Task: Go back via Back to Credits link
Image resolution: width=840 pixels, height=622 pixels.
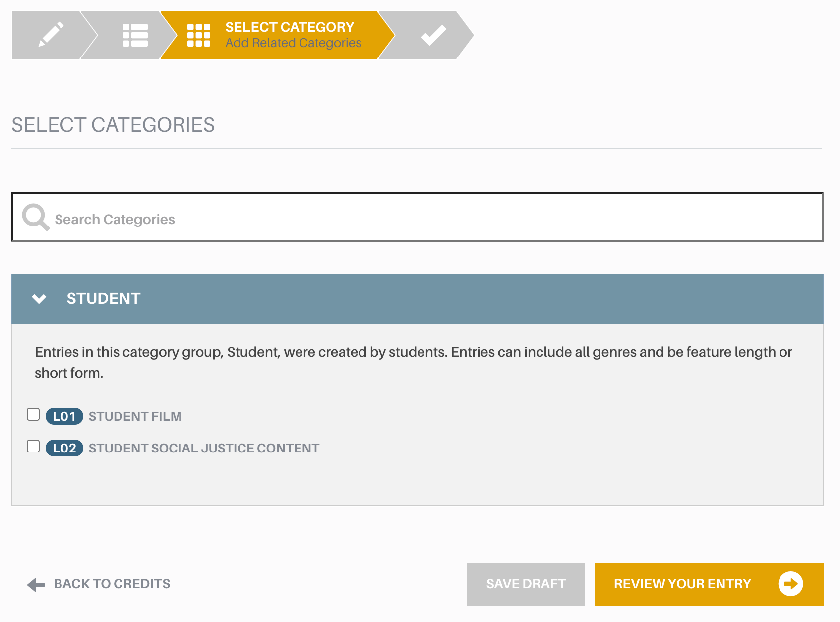Action: 99,584
